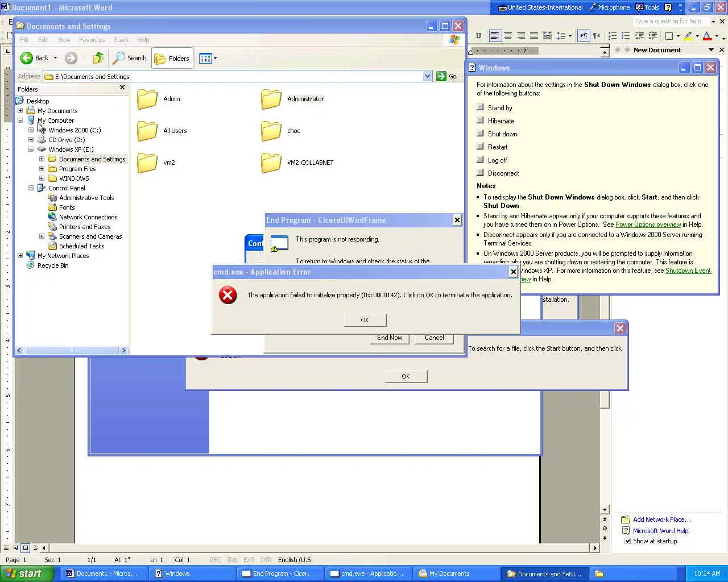Open the VM2.COLLABNET folder icon
This screenshot has width=728, height=582.
pos(271,163)
